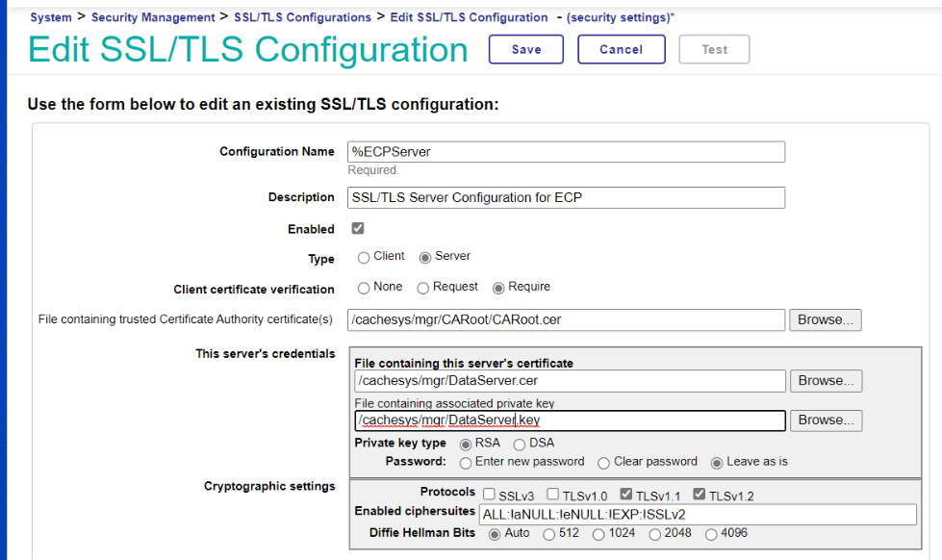Viewport: 942px width, 560px height.
Task: Navigate to SSL/TLS Configurations breadcrumb
Action: (x=302, y=17)
